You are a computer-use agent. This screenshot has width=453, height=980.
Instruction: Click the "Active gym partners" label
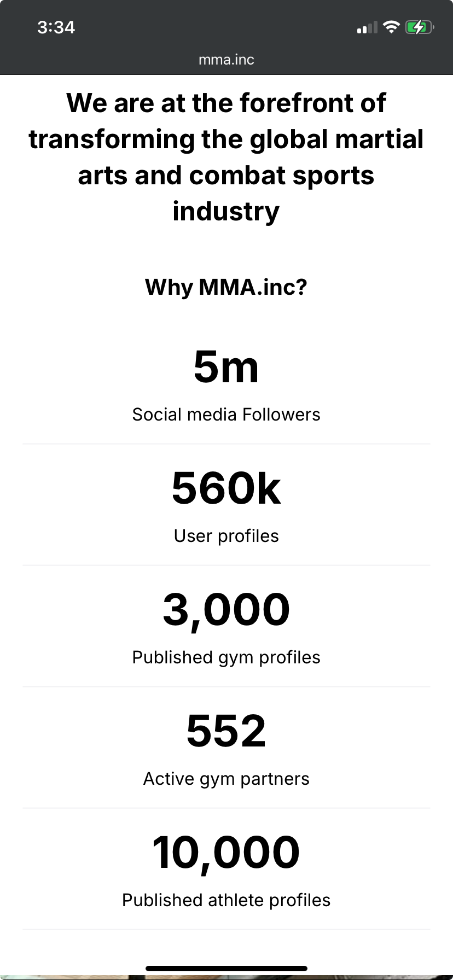click(226, 779)
